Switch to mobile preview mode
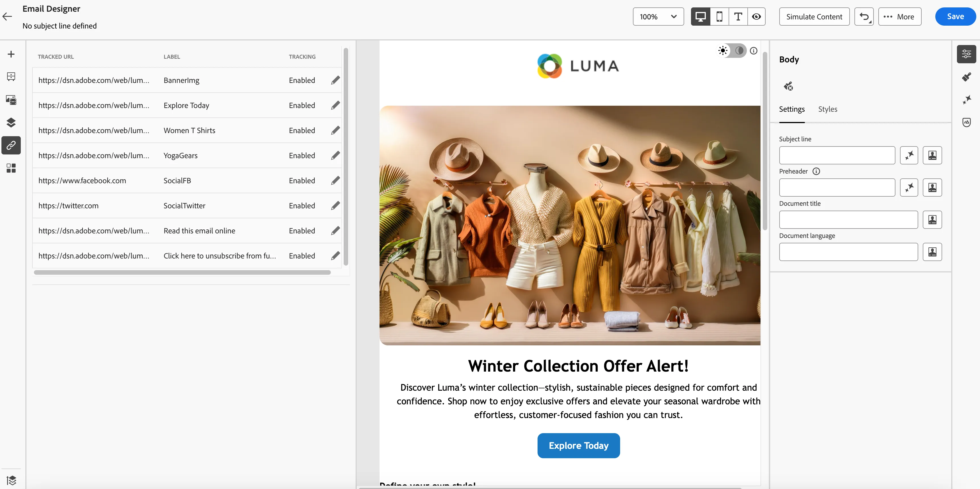Screen dimensions: 980x489 click(x=719, y=17)
